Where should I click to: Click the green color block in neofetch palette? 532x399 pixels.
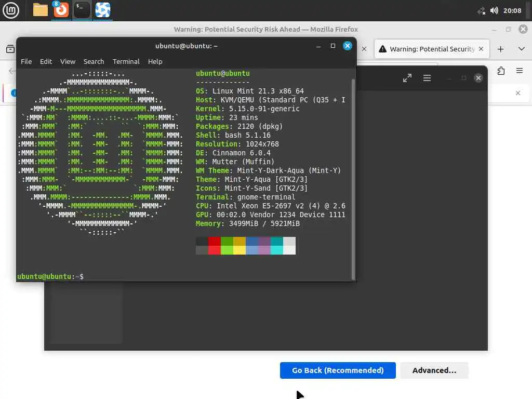click(227, 246)
